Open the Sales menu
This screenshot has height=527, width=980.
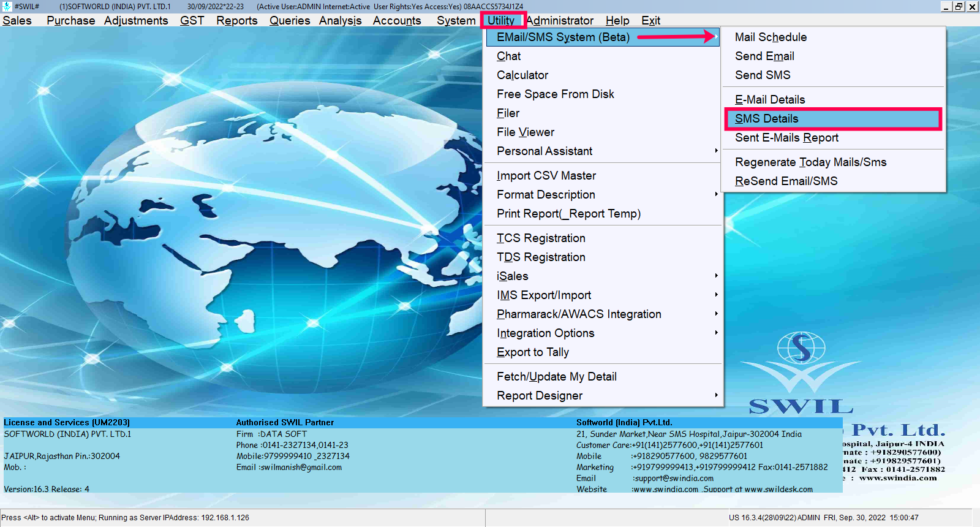point(17,20)
